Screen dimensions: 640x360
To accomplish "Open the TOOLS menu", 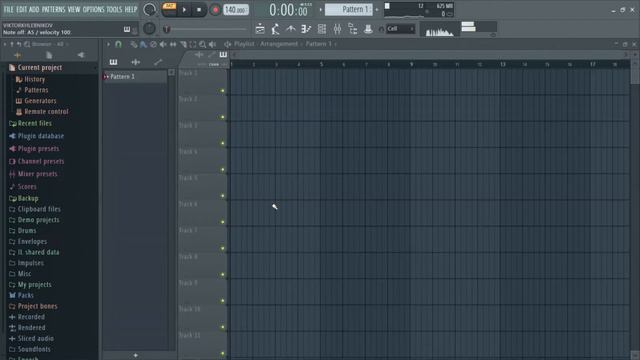I will 114,9.
